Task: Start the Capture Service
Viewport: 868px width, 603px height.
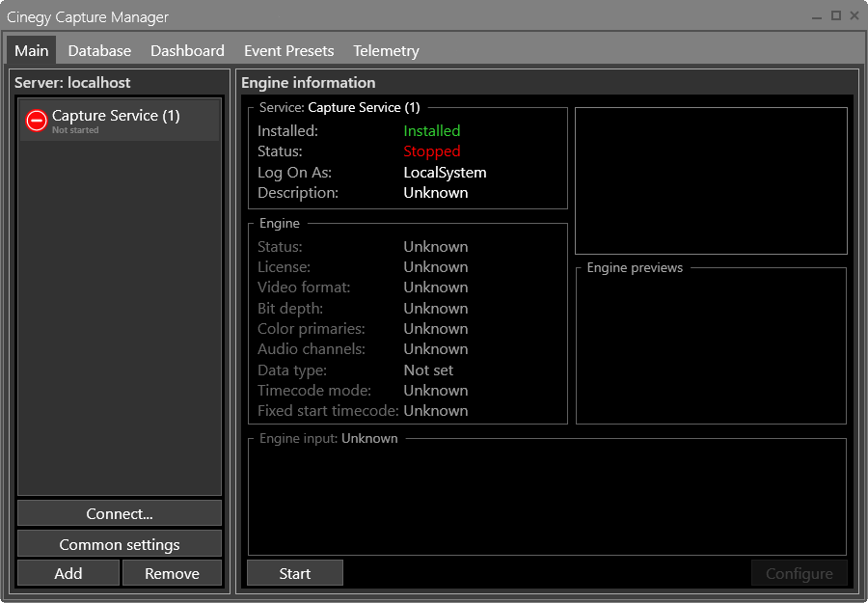Action: (x=294, y=572)
